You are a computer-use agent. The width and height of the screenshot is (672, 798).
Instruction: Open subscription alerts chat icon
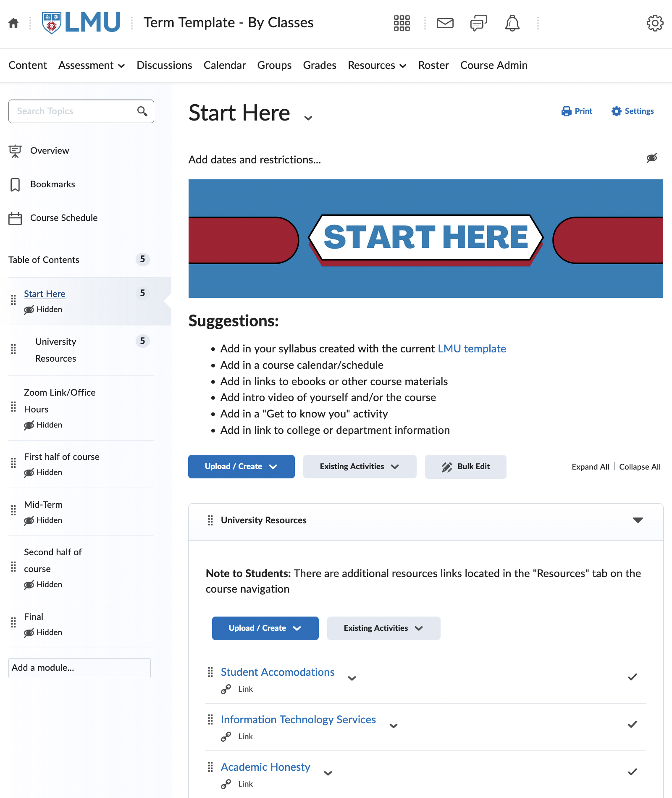click(x=479, y=23)
